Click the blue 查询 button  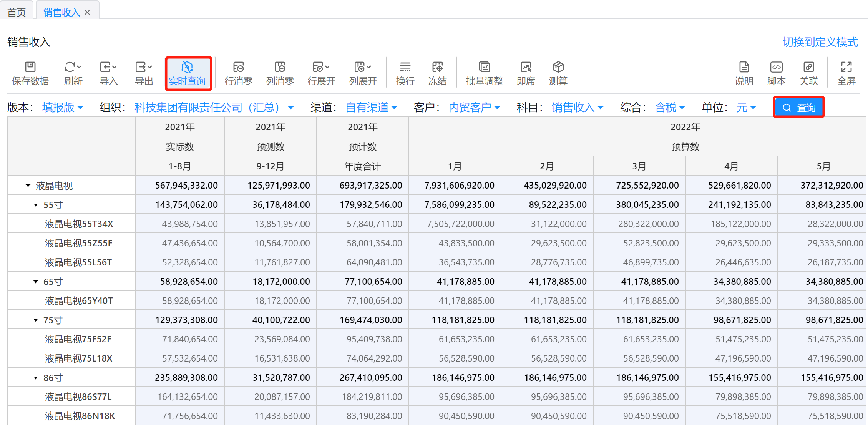[798, 108]
